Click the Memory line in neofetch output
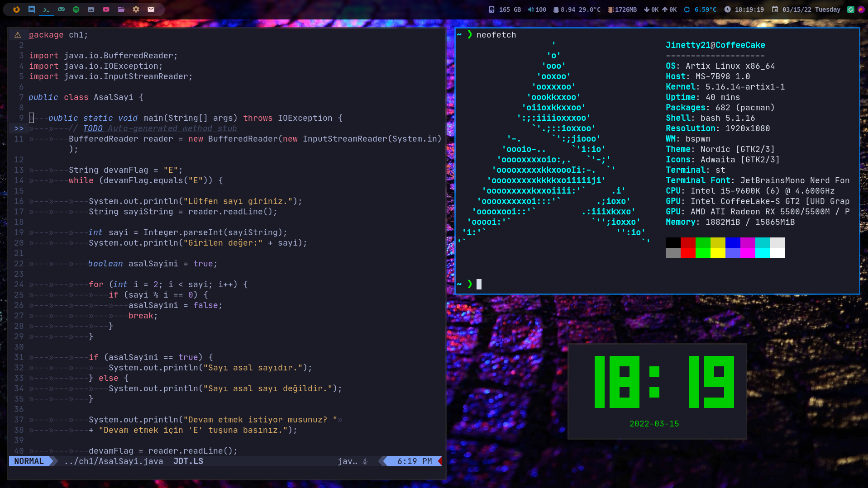 [730, 222]
